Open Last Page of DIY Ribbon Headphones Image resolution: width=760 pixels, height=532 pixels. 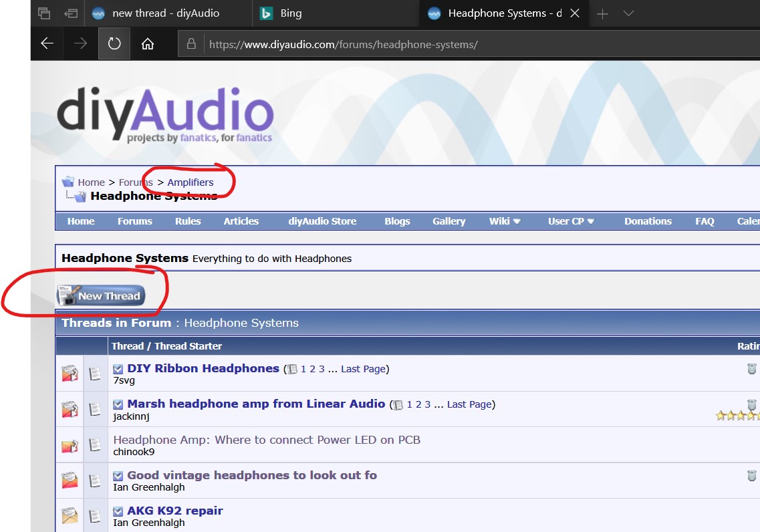363,369
